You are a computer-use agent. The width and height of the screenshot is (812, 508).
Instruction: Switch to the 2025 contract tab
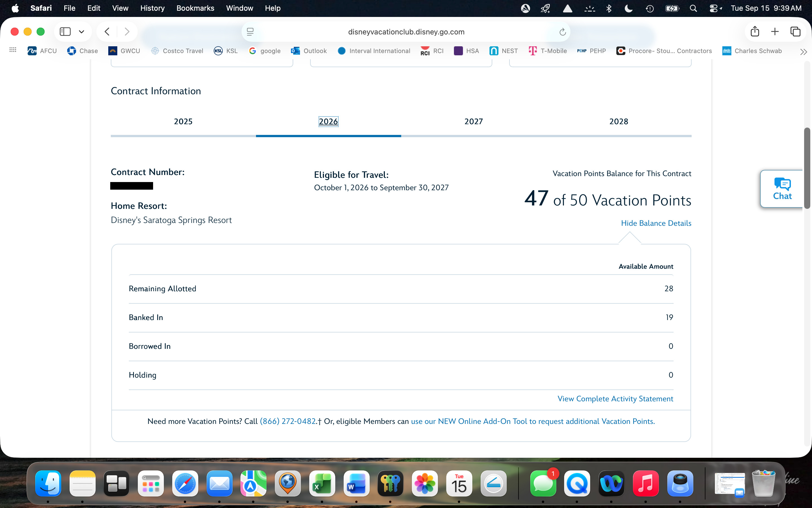(183, 122)
